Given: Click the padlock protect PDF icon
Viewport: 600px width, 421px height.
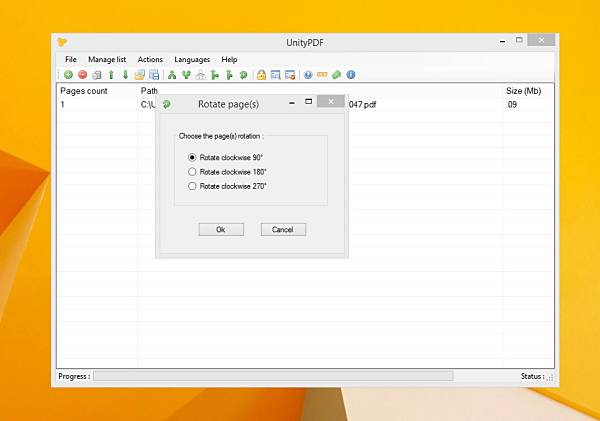Looking at the screenshot, I should (x=261, y=75).
